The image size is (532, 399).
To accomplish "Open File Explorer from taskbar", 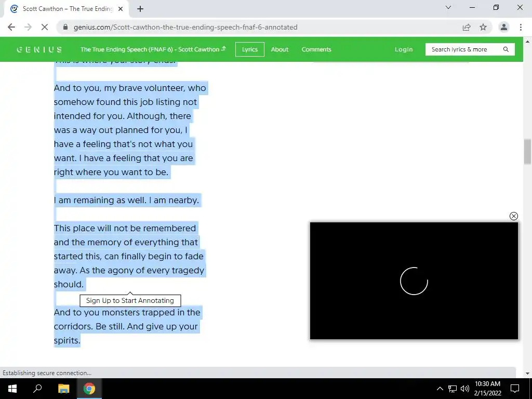I will pos(64,389).
